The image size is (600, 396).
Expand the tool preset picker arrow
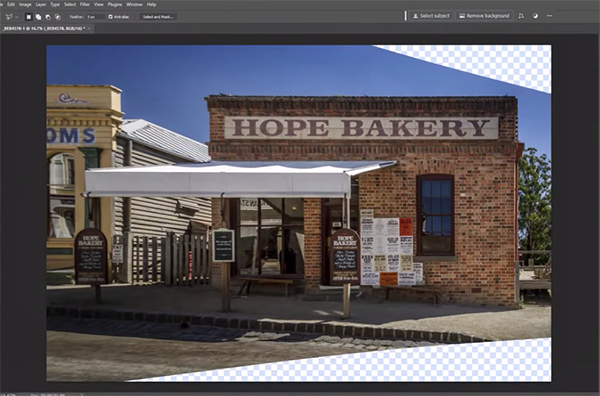point(16,17)
